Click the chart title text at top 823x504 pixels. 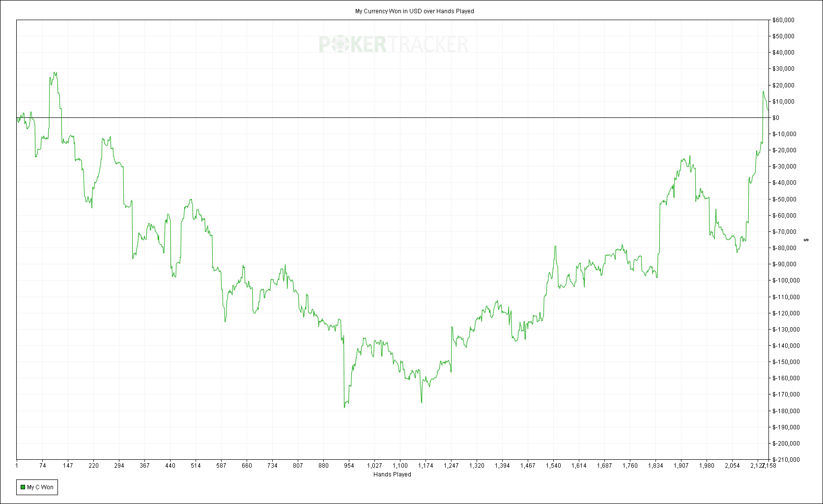[x=415, y=11]
